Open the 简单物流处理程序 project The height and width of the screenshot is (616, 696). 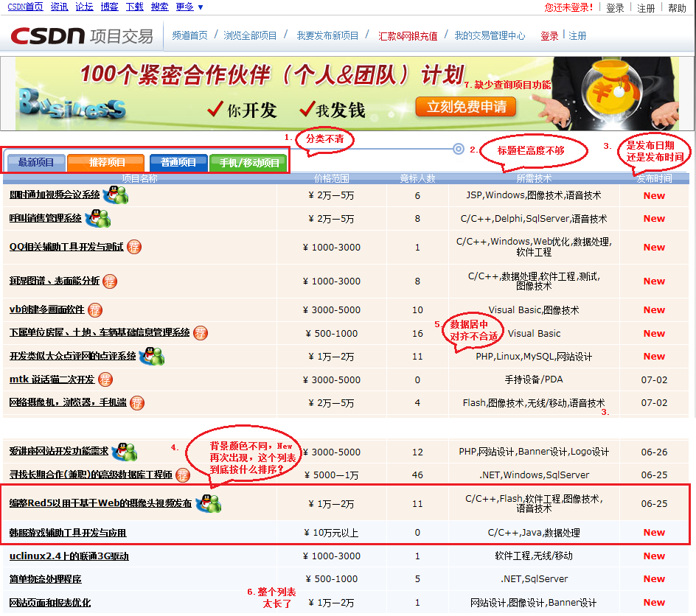point(45,579)
